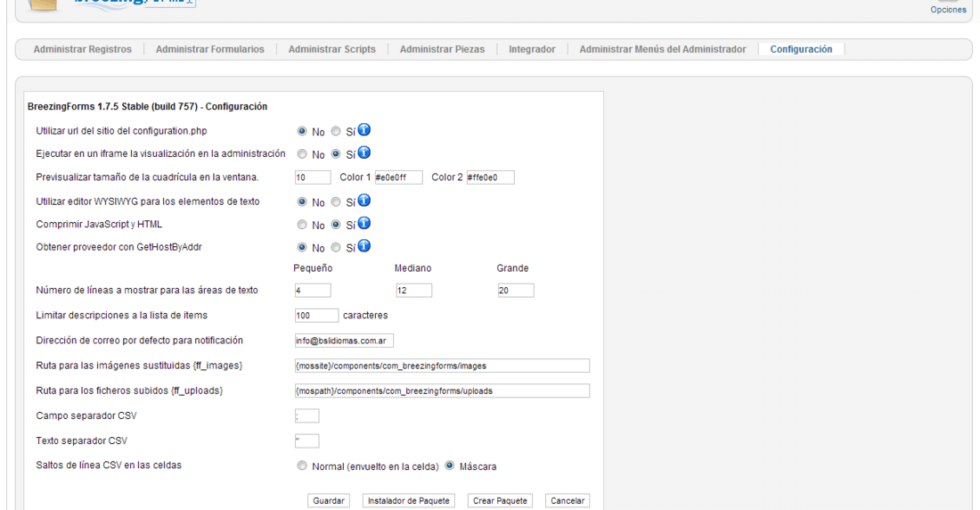Screen dimensions: 980x510
Task: Edit Color 1 field #e0e0ff
Action: (x=399, y=177)
